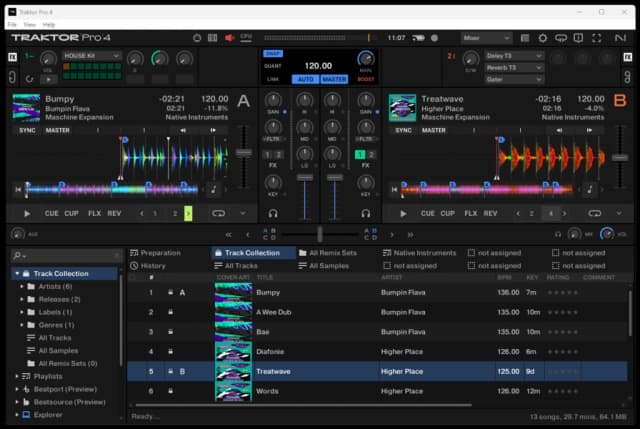Click the controller connection icon in header

coord(197,38)
